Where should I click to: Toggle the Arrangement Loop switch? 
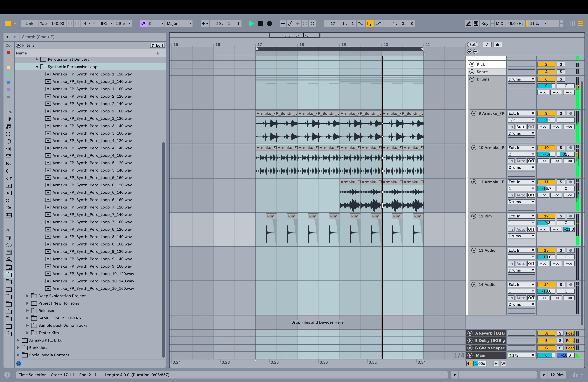369,24
